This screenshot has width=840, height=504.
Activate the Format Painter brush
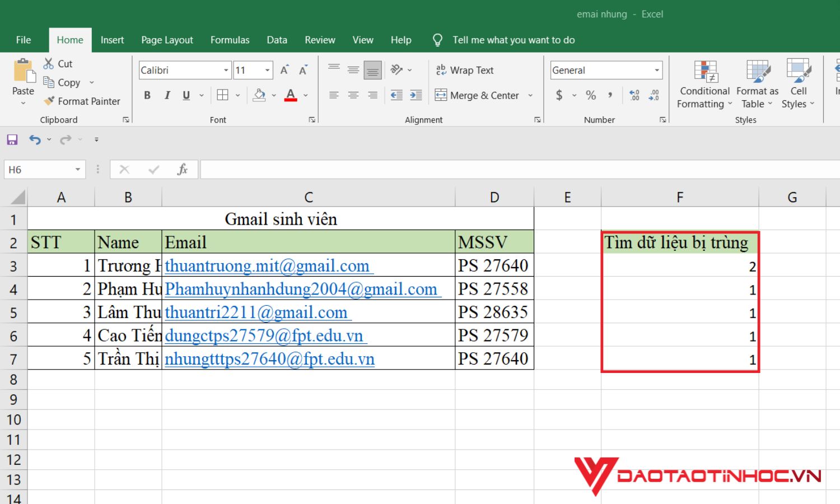pos(49,101)
